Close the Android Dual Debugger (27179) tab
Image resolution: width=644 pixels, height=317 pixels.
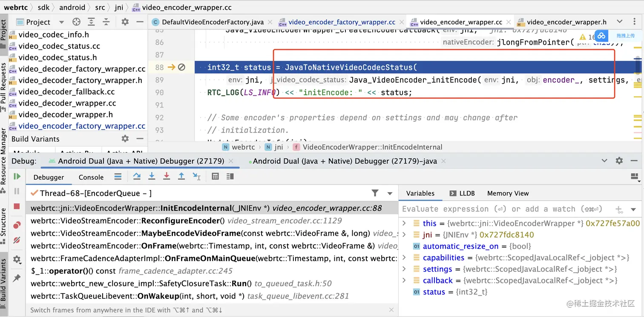coord(231,161)
